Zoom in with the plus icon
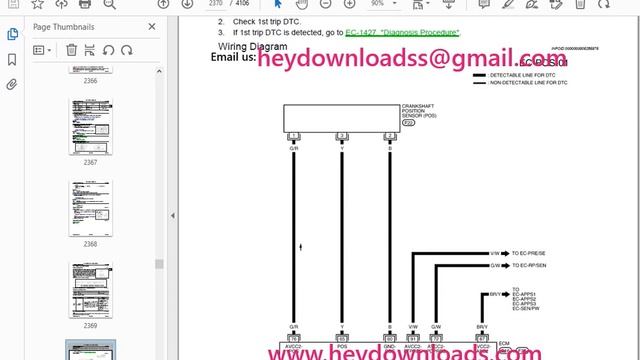 click(349, 4)
